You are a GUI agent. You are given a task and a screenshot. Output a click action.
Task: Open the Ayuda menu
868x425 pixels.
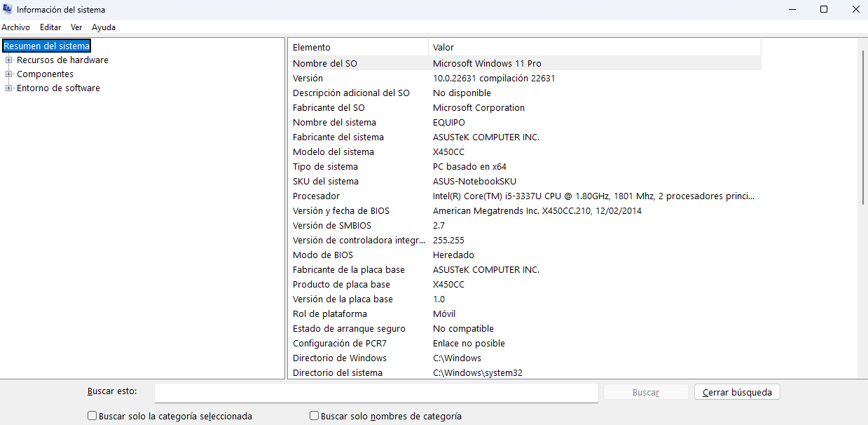tap(104, 27)
